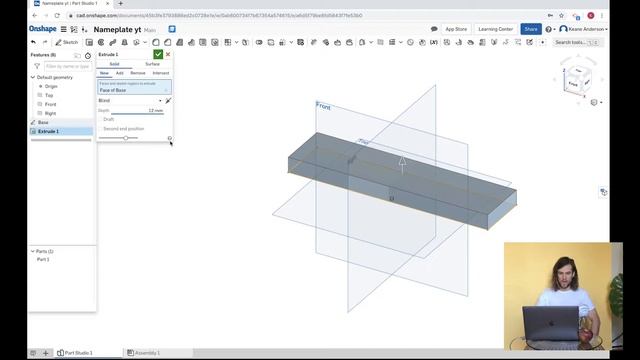The image size is (640, 360).
Task: Open the Learning Center
Action: [x=496, y=29]
